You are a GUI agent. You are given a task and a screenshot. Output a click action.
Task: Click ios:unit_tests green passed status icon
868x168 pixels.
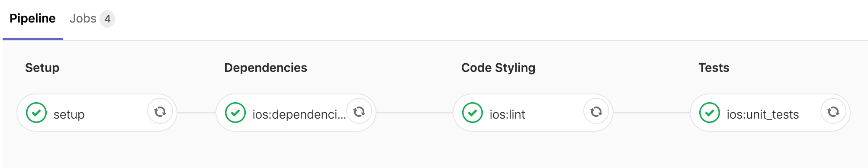[710, 113]
